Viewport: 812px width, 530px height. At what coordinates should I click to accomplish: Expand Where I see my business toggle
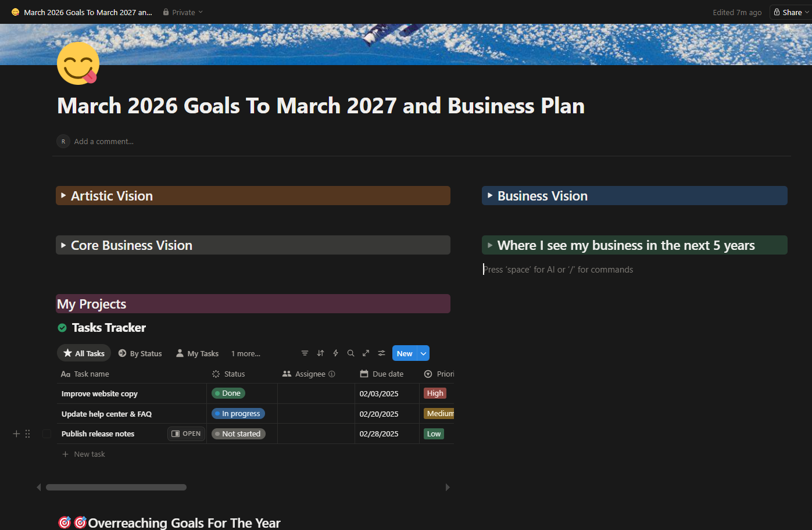tap(490, 245)
